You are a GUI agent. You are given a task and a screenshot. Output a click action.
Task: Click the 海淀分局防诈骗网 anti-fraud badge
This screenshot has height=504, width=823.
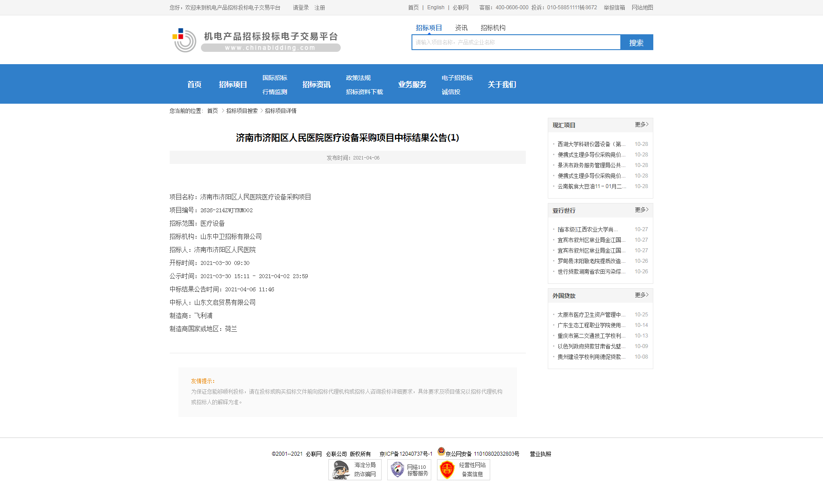354,470
